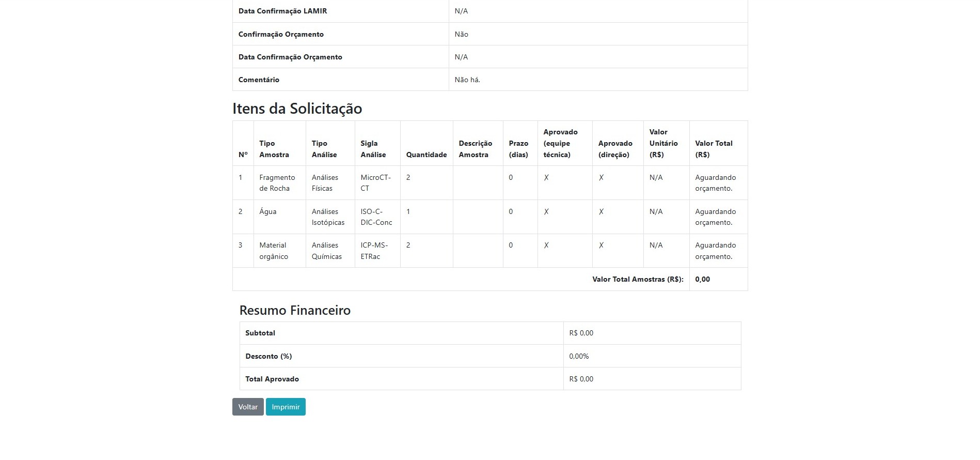Click the 'Comentário' label
The height and width of the screenshot is (460, 980).
click(259, 80)
